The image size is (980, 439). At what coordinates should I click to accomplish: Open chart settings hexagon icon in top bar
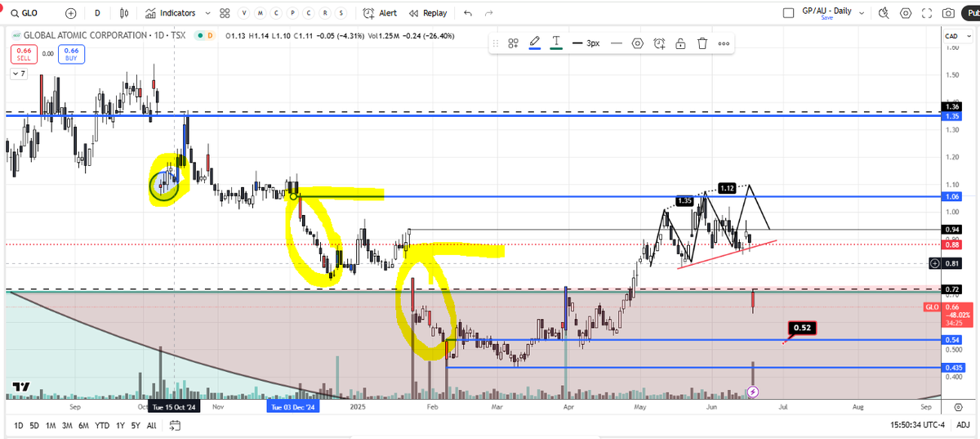[906, 13]
